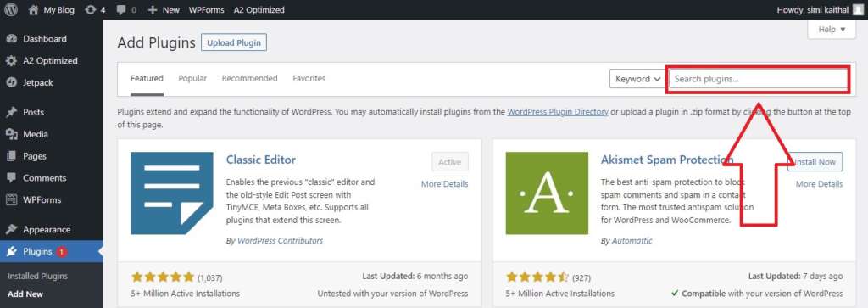Viewport: 868px width, 308px height.
Task: Switch to the Favorites tab
Action: click(309, 79)
